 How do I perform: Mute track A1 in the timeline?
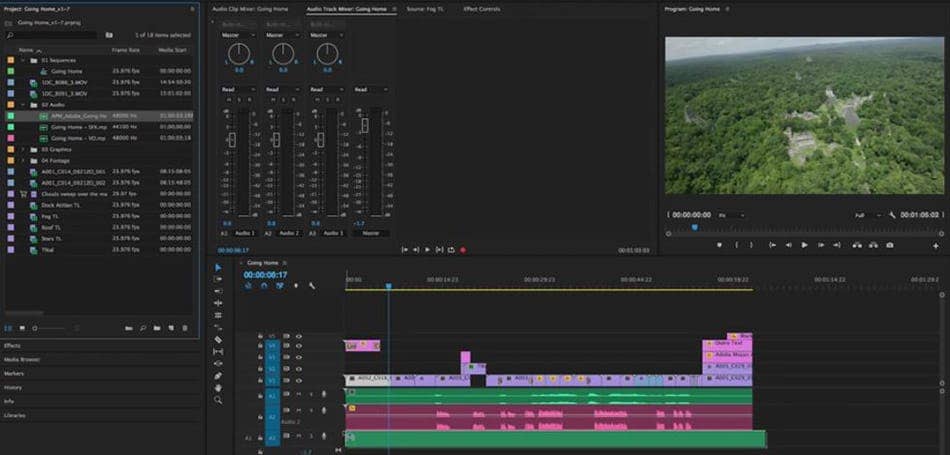[x=299, y=394]
